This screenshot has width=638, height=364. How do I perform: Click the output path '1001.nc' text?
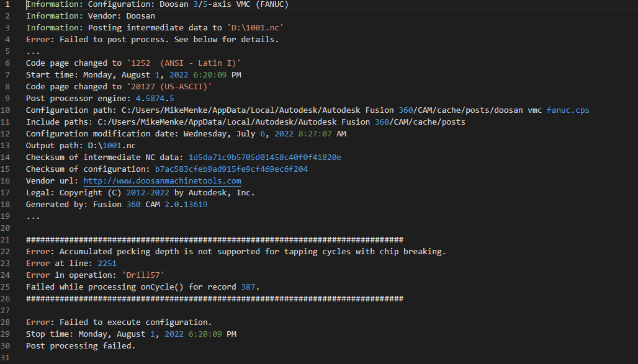[115, 146]
